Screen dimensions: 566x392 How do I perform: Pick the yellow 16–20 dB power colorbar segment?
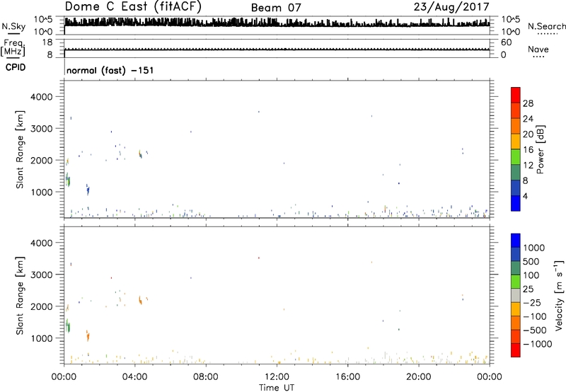(x=516, y=142)
